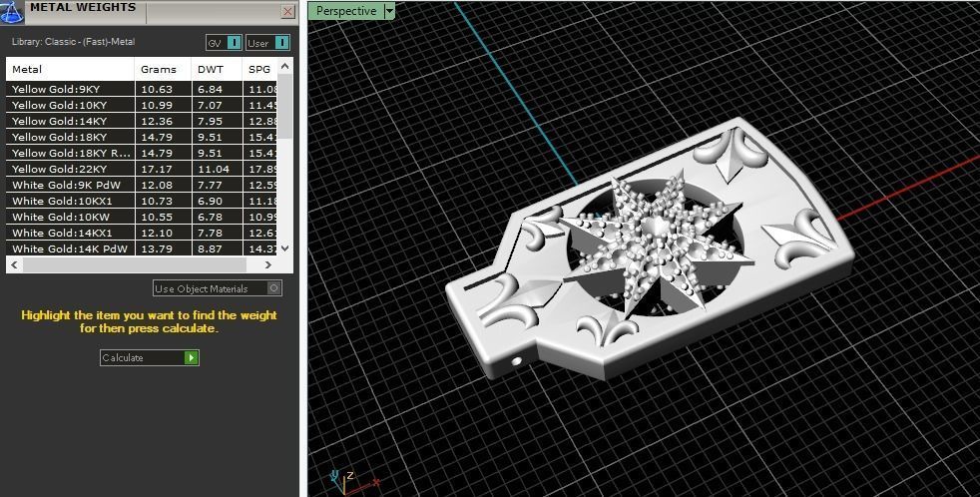
Task: Toggle Use Object Materials option
Action: tap(218, 288)
